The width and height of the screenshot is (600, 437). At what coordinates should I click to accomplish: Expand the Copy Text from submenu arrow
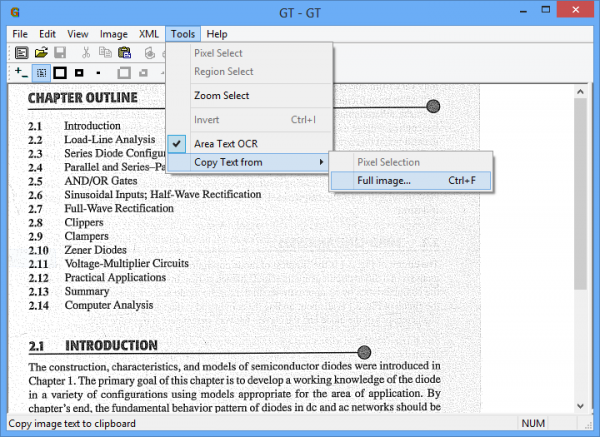click(322, 162)
